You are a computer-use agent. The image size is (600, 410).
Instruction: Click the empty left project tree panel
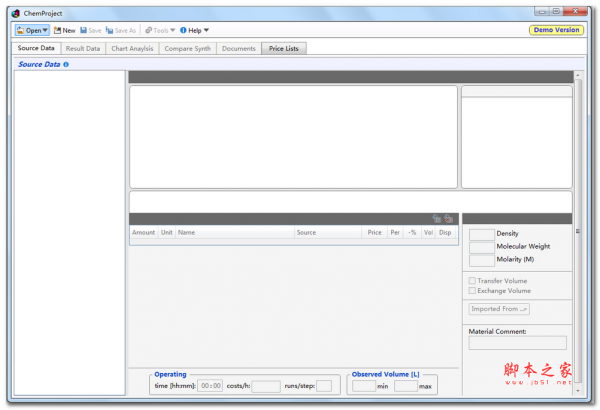tap(70, 232)
